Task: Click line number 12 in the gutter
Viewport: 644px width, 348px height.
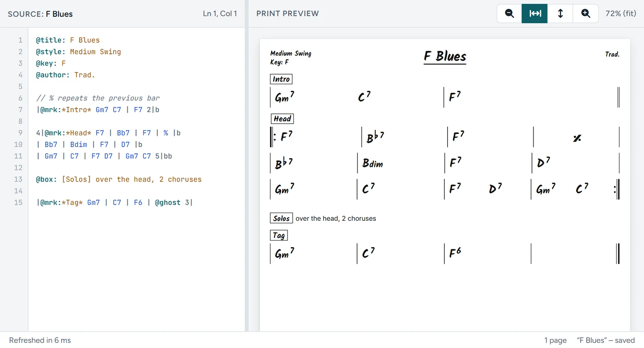Action: [x=18, y=168]
